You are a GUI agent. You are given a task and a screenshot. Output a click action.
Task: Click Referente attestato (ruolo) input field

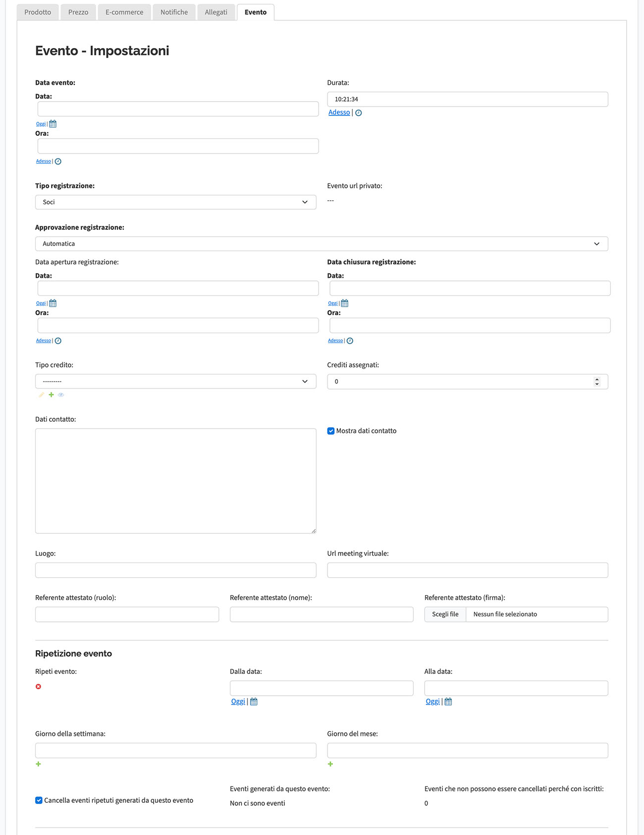point(127,614)
